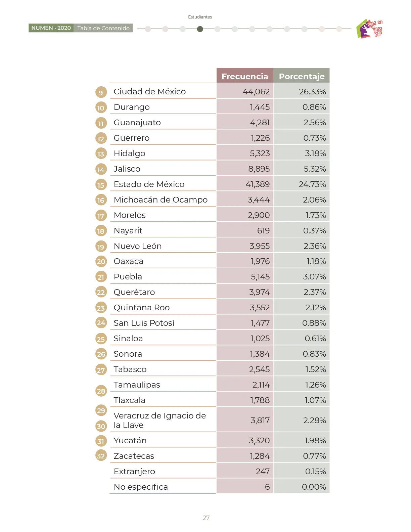This screenshot has width=411, height=532.
Task: Click the Porcentaje column header
Action: (302, 76)
